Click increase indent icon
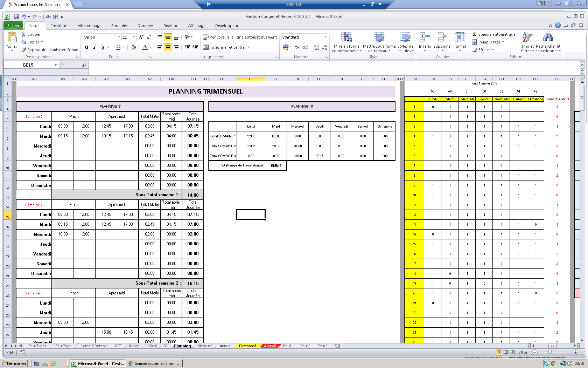The image size is (588, 368). pos(195,47)
